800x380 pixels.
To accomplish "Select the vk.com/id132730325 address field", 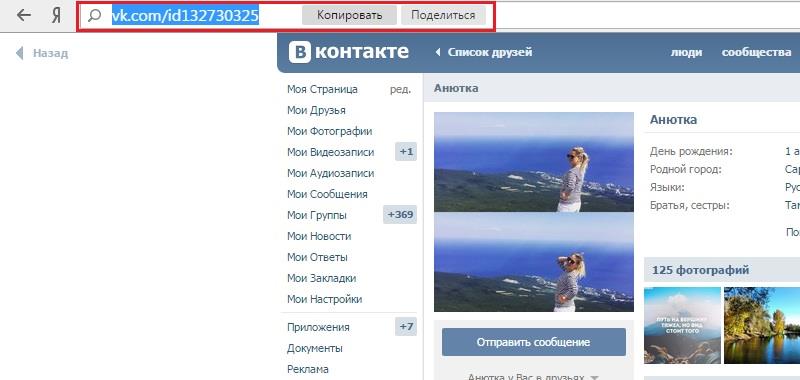I will click(185, 16).
